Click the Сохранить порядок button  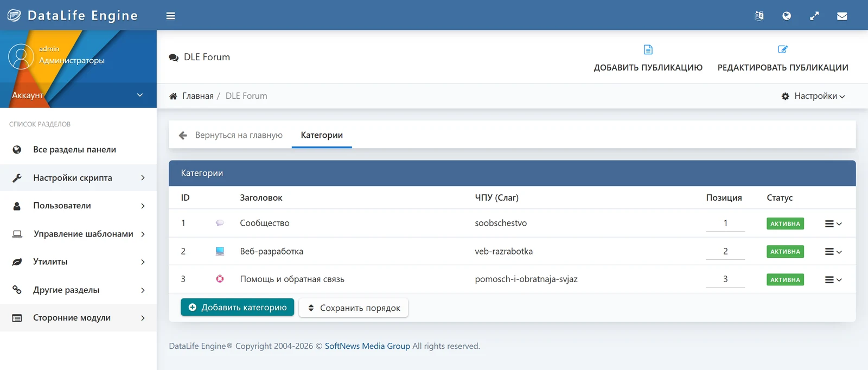354,308
